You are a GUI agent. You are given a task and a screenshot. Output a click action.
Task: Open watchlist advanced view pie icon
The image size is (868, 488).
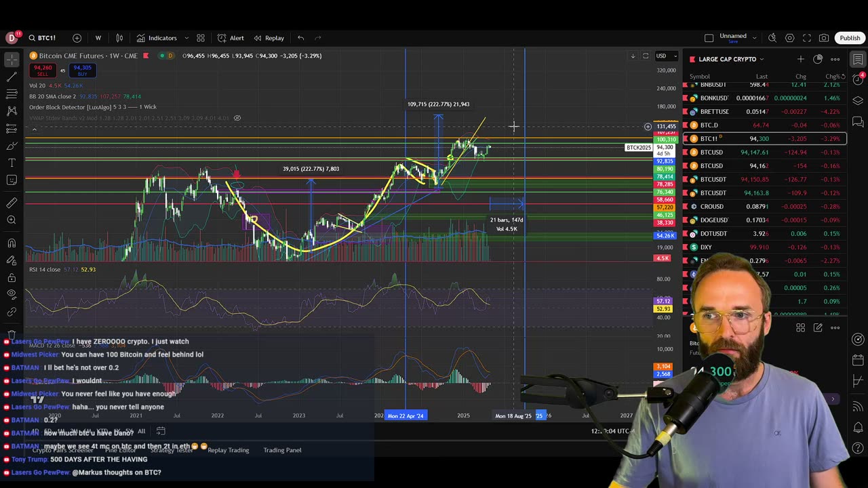point(818,59)
